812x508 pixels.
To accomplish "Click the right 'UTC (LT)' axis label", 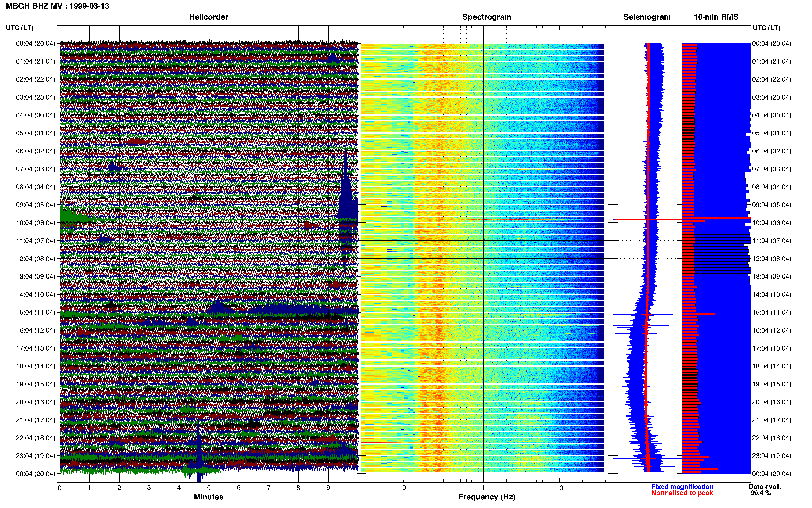I will tap(766, 28).
